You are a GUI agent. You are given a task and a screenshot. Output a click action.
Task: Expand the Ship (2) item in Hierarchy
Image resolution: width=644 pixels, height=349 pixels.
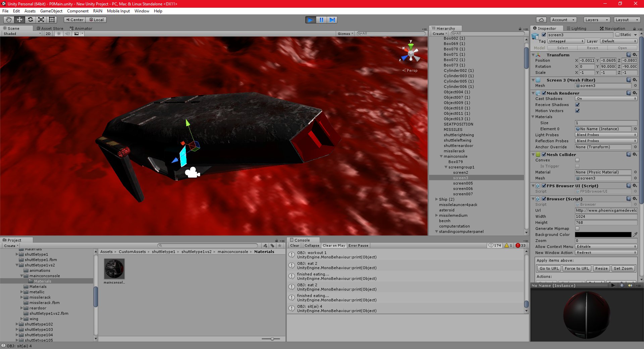pyautogui.click(x=436, y=199)
